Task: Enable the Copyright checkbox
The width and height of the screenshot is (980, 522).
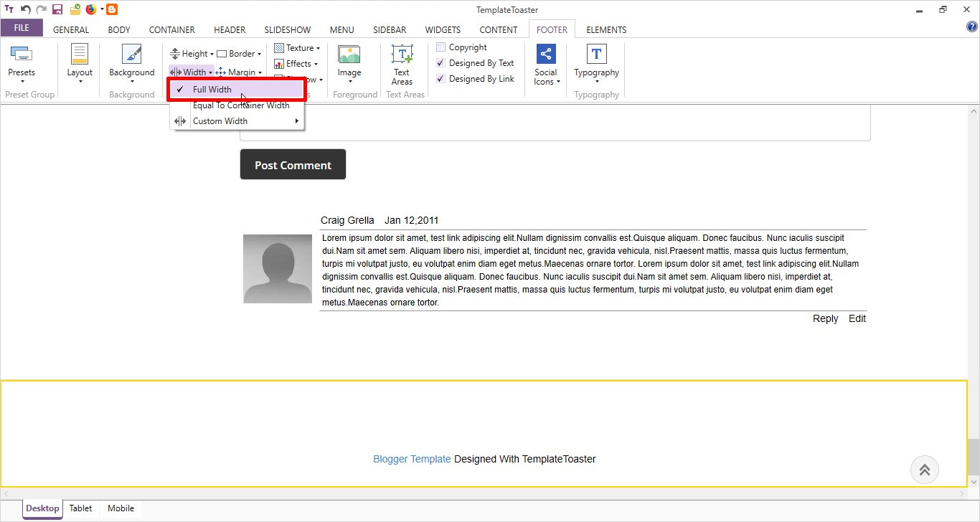Action: click(x=441, y=47)
